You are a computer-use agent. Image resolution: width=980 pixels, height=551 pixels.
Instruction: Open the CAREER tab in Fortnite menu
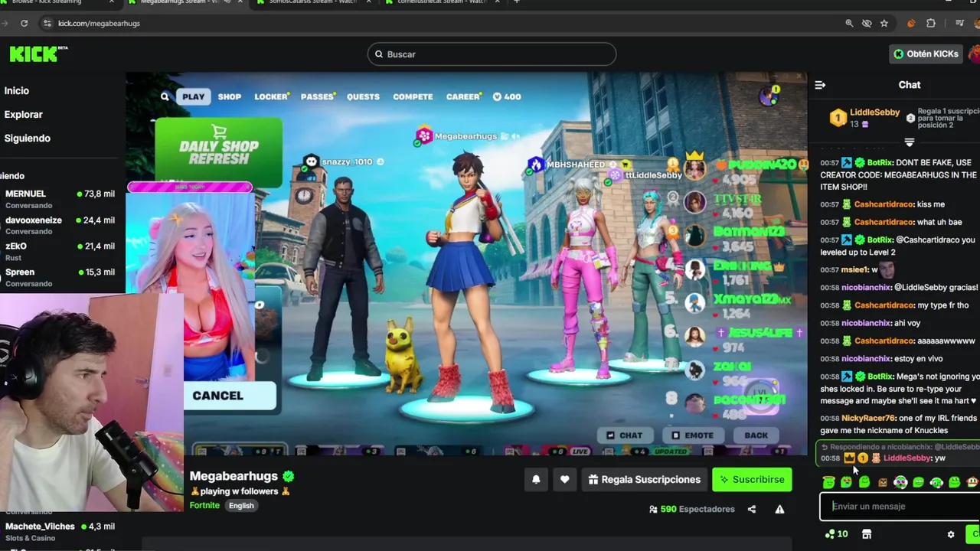[x=463, y=96]
